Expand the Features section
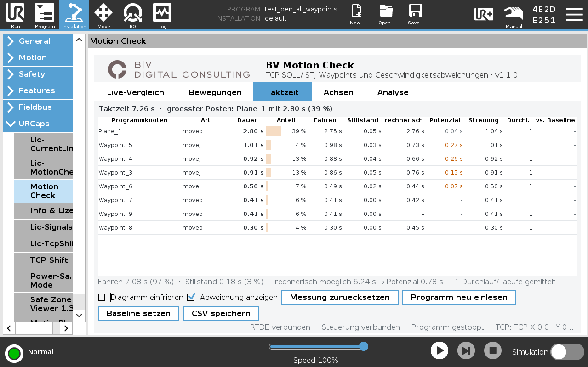588x367 pixels. (x=38, y=91)
